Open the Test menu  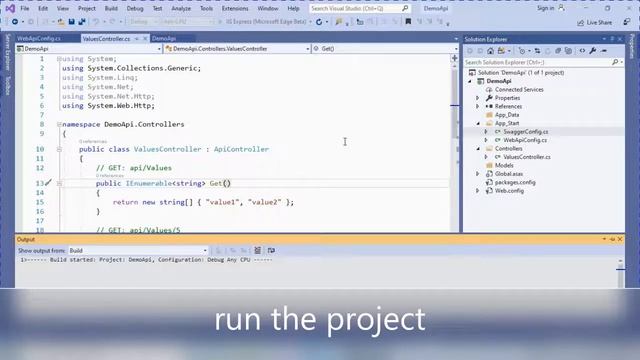(x=157, y=8)
